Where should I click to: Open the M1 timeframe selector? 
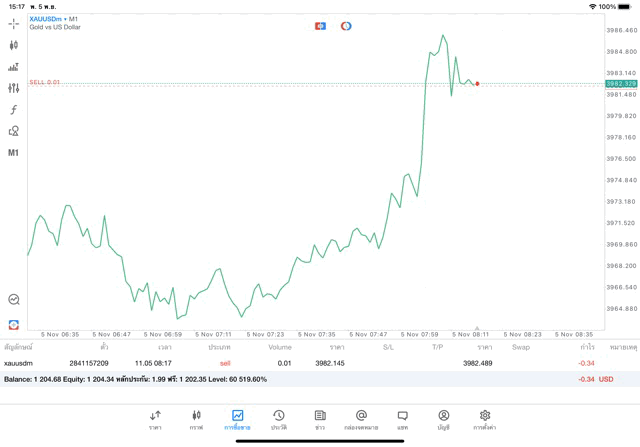[13, 153]
